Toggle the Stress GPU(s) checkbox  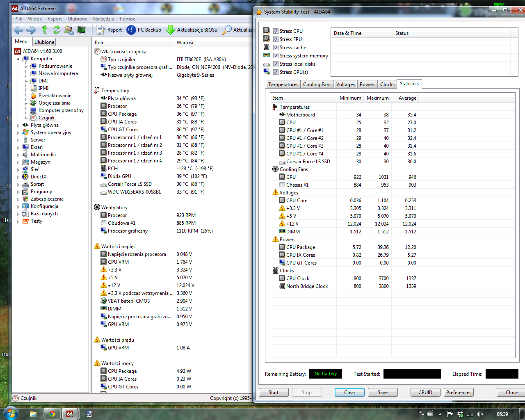pyautogui.click(x=276, y=72)
